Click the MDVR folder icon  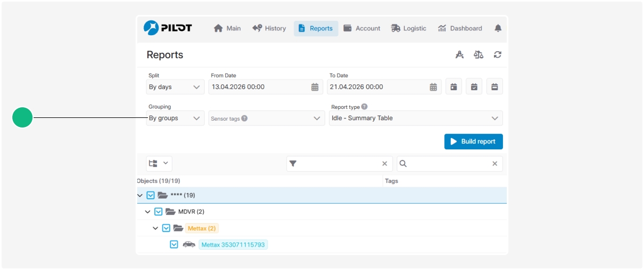pos(171,212)
